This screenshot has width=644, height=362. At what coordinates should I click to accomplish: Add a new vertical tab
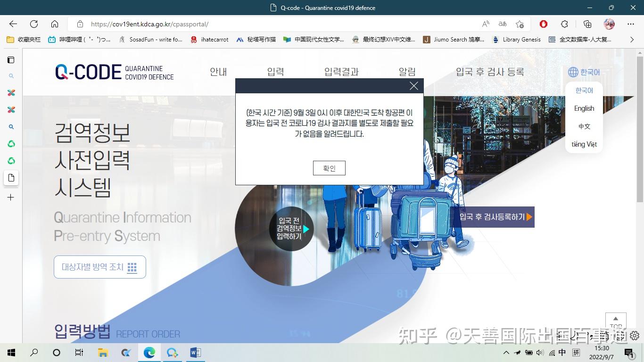pos(11,197)
